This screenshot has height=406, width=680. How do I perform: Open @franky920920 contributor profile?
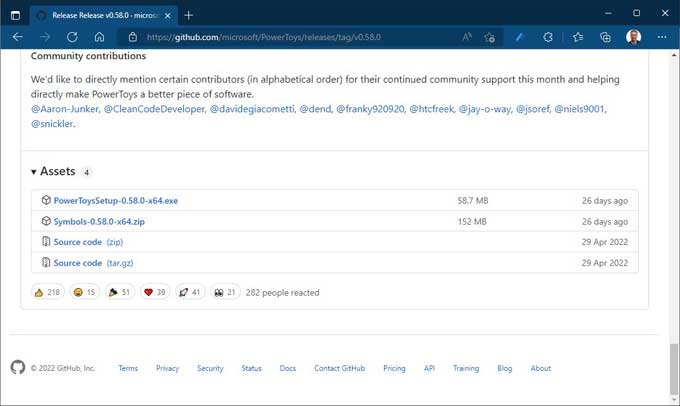[x=370, y=109]
